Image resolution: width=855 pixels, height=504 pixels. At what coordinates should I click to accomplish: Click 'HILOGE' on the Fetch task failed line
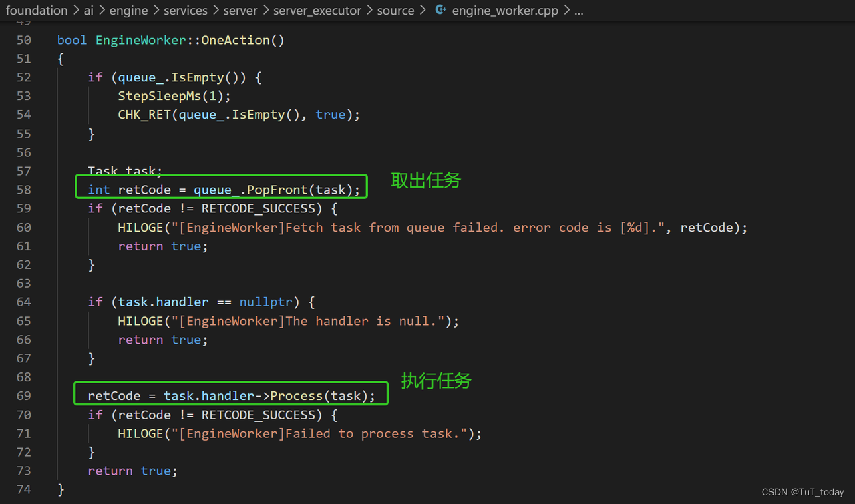pyautogui.click(x=140, y=228)
